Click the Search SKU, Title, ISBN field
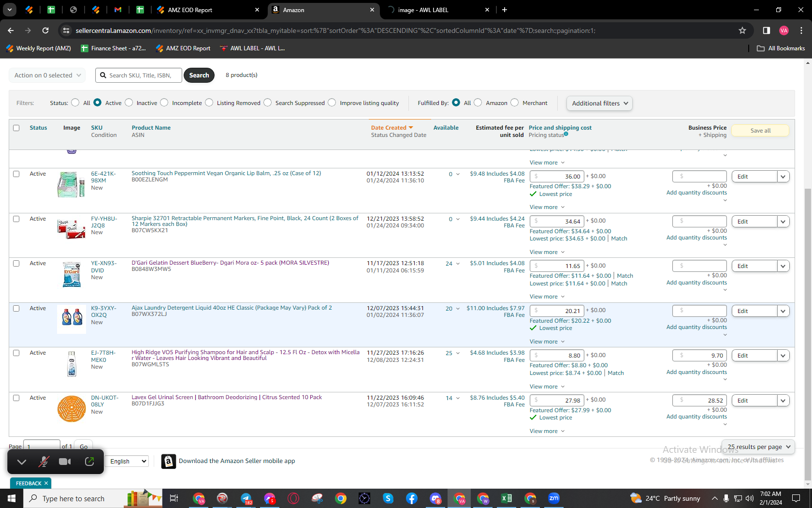The width and height of the screenshot is (812, 508). coord(139,75)
